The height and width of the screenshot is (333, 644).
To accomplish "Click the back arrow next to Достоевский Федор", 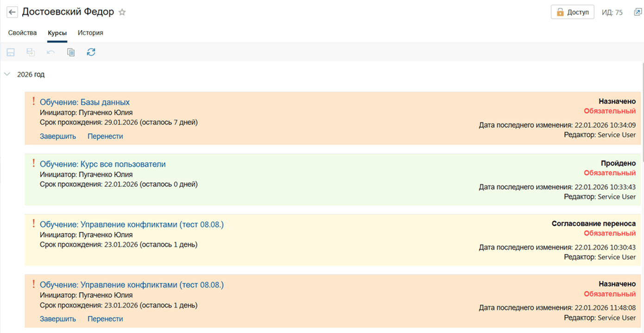I will [x=12, y=12].
